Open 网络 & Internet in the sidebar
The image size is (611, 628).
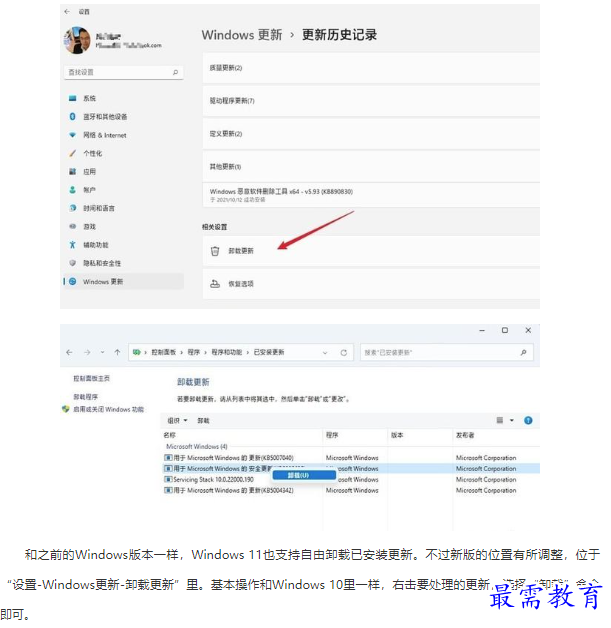(124, 135)
